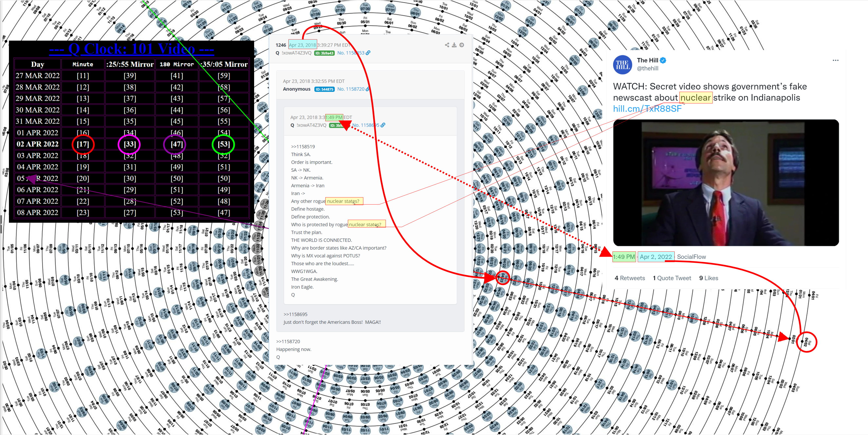Open the Q Clock: 101 Video title link

[x=131, y=49]
